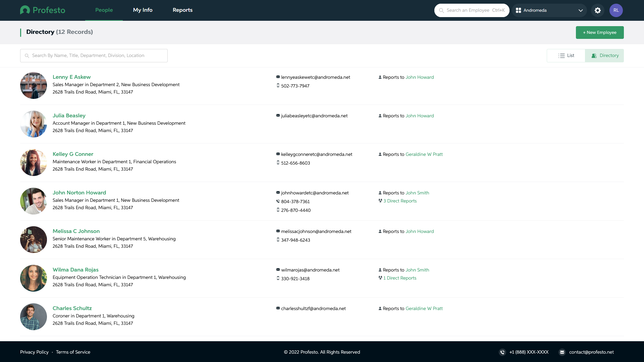Click the directory search by name field
644x362 pixels.
[x=94, y=56]
